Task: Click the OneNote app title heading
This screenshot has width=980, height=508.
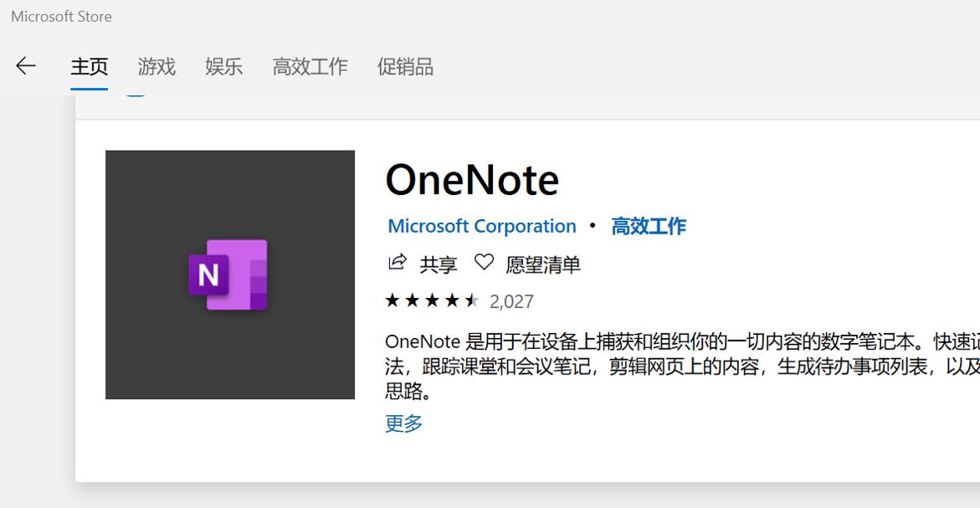Action: click(472, 180)
